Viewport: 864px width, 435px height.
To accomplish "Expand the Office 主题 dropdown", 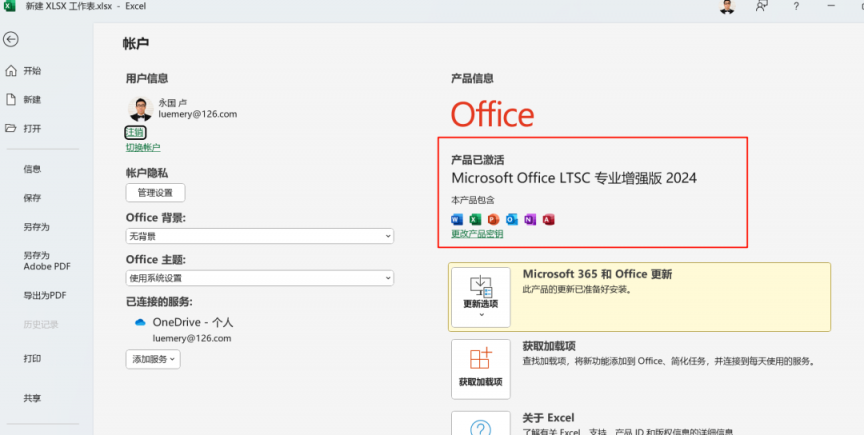I will click(x=259, y=278).
